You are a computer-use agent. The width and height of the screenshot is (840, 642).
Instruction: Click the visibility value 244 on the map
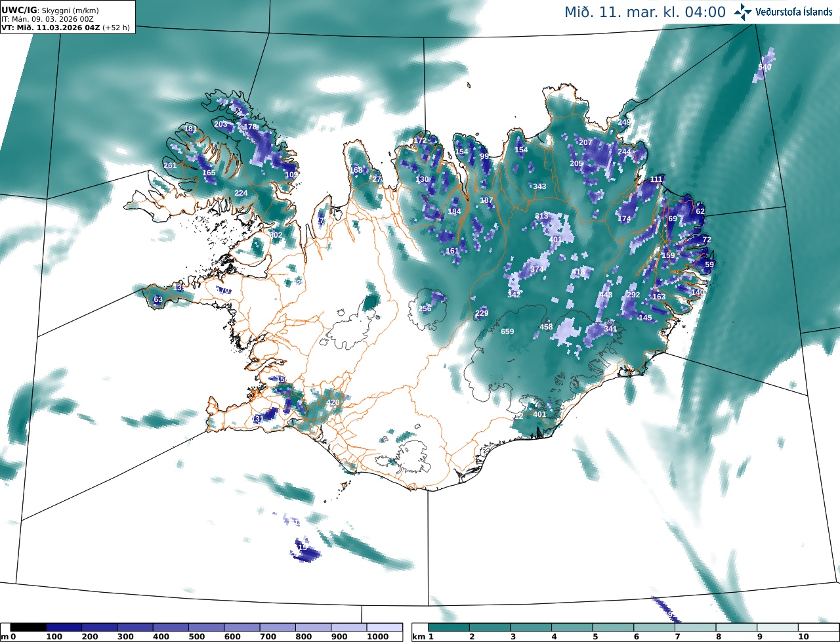[624, 152]
